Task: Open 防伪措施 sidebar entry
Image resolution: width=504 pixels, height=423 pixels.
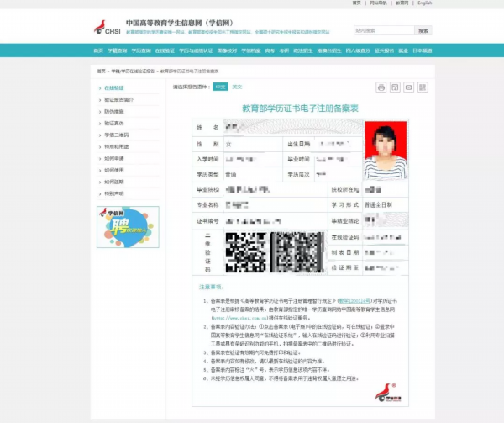Action: tap(114, 111)
